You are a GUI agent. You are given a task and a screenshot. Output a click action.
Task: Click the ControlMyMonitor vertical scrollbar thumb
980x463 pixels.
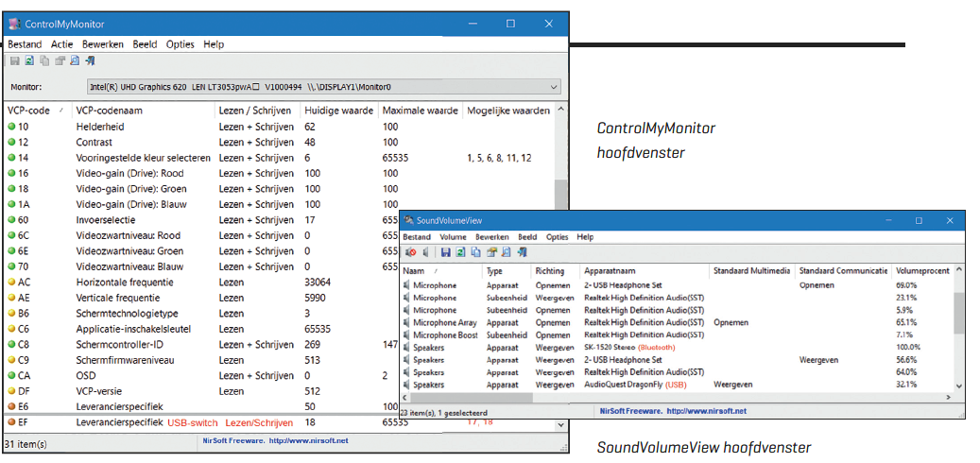[x=561, y=197]
